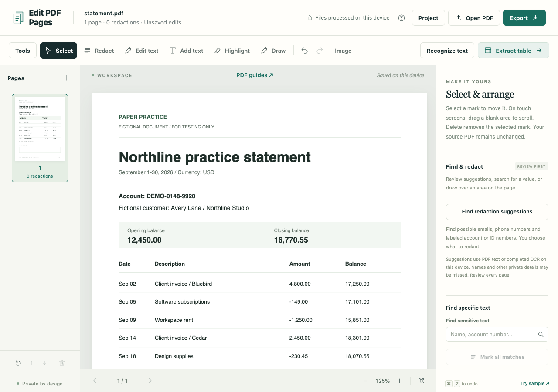Viewport: 558px width, 392px height.
Task: Select the page 1 thumbnail
Action: click(40, 138)
